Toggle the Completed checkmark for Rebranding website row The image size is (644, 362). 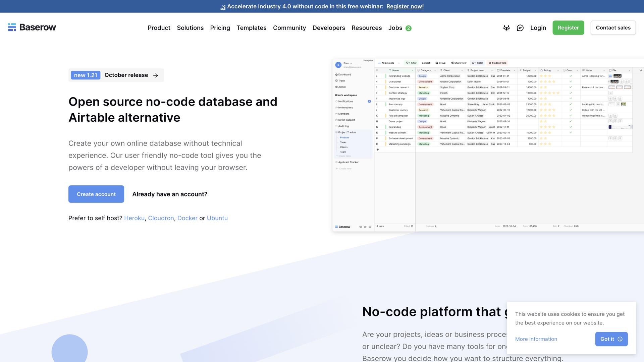pos(571,76)
